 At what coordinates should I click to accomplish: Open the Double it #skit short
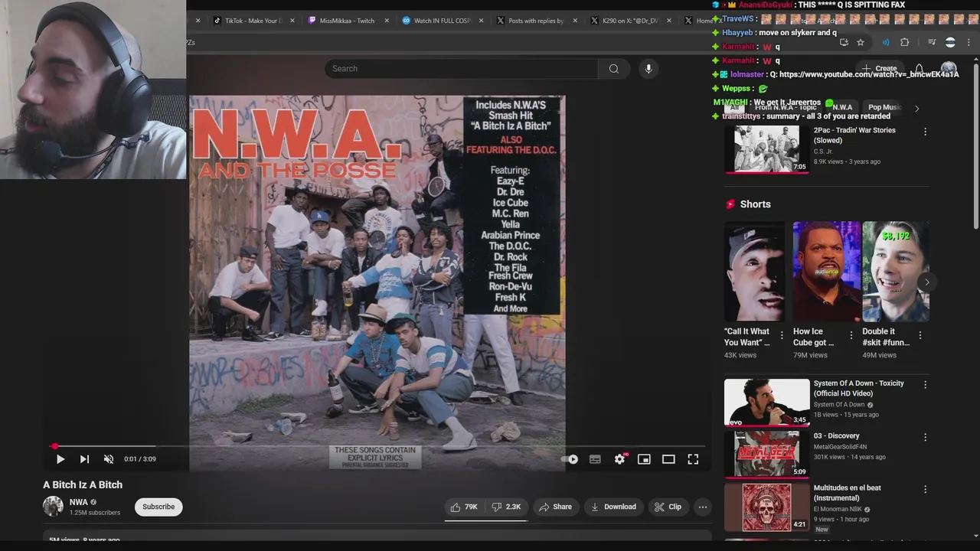point(896,272)
